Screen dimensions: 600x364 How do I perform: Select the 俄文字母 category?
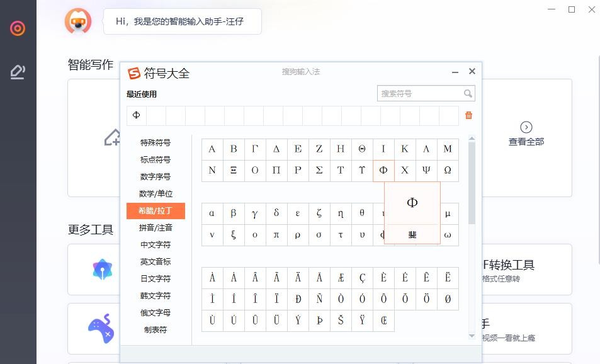click(156, 313)
